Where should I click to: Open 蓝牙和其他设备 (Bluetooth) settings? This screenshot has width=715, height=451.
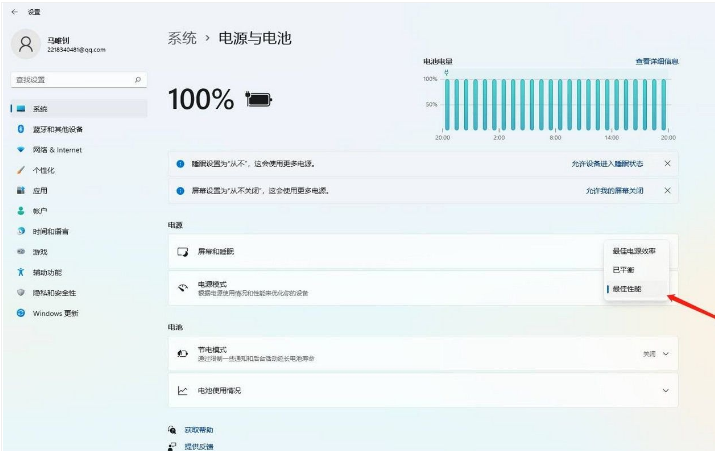click(57, 129)
